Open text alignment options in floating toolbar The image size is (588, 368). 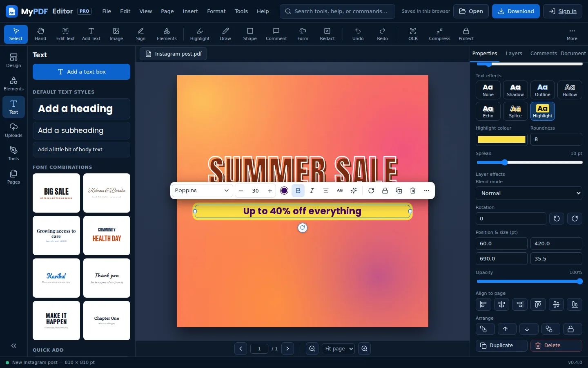[x=326, y=191]
